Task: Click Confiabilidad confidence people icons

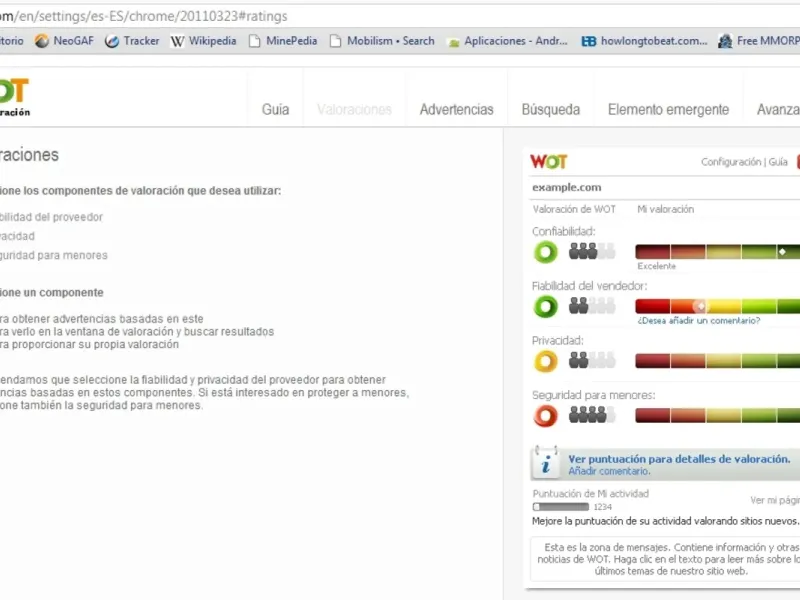Action: coord(592,251)
